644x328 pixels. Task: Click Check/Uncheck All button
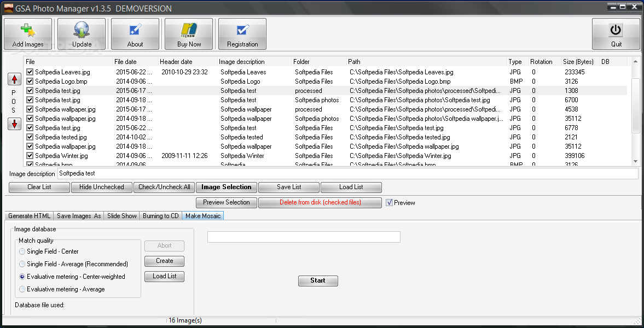tap(164, 187)
